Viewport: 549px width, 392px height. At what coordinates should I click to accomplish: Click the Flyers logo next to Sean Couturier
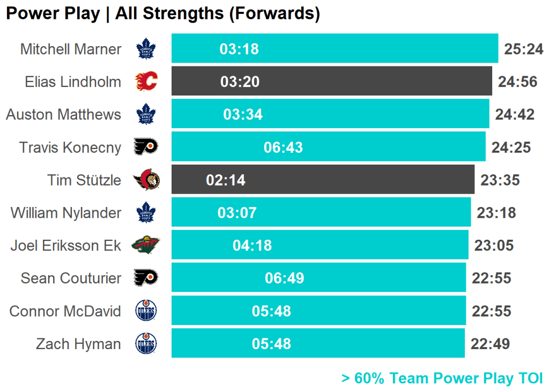[146, 278]
